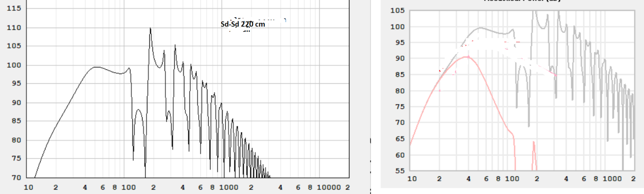The width and height of the screenshot is (644, 194).
Task: Click y-axis 95 on the black-curve chart
Action: click(x=16, y=84)
